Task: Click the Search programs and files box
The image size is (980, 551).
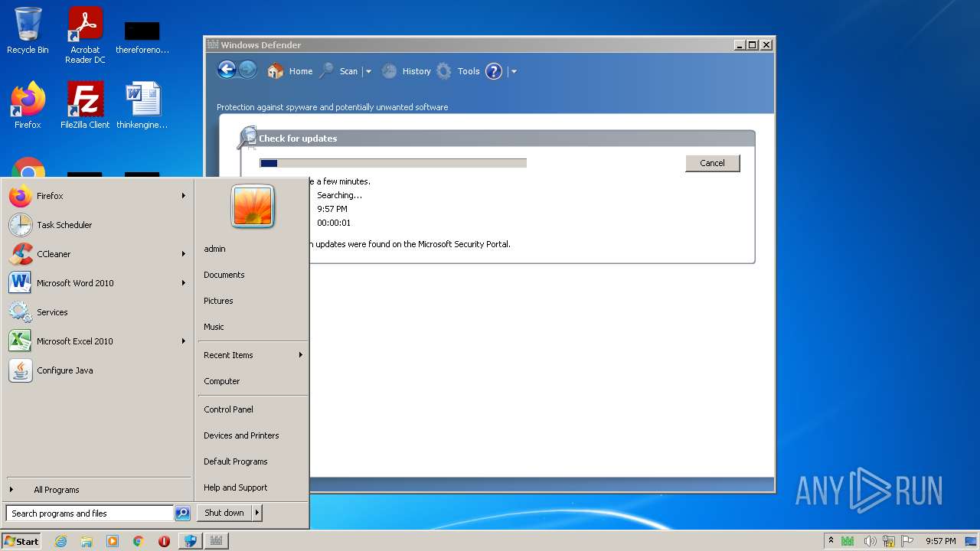Action: 90,514
